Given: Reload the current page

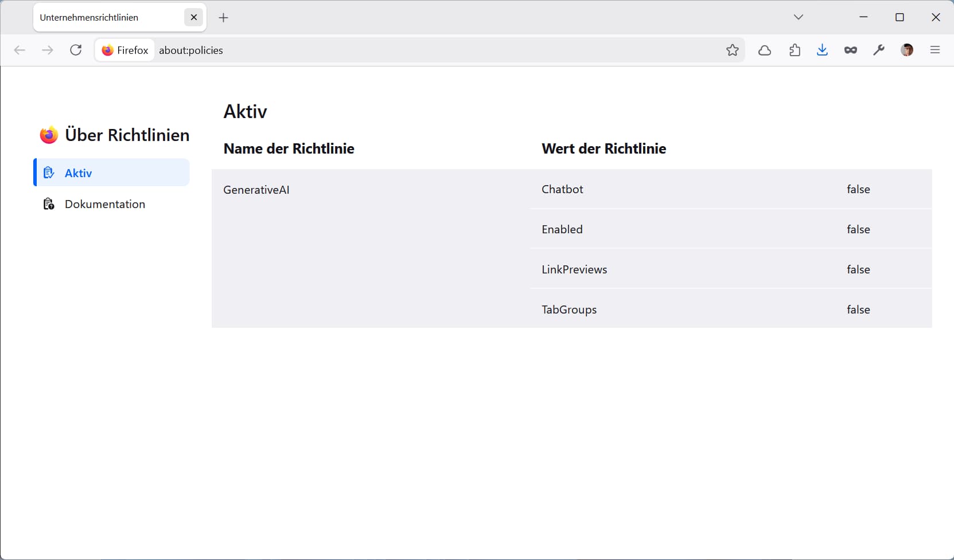Looking at the screenshot, I should click(76, 50).
